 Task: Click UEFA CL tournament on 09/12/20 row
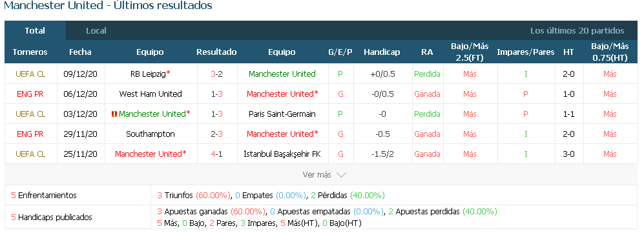30,74
